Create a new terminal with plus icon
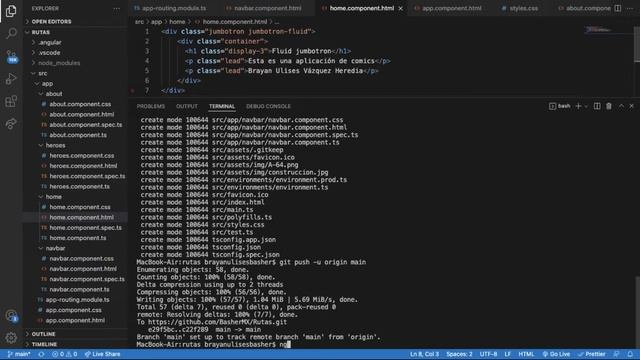 [578, 106]
